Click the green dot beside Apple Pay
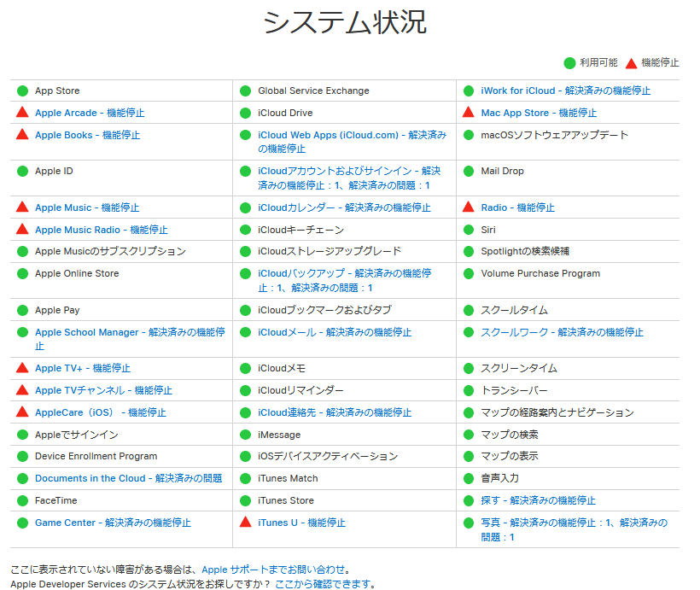This screenshot has height=590, width=700. [x=22, y=310]
